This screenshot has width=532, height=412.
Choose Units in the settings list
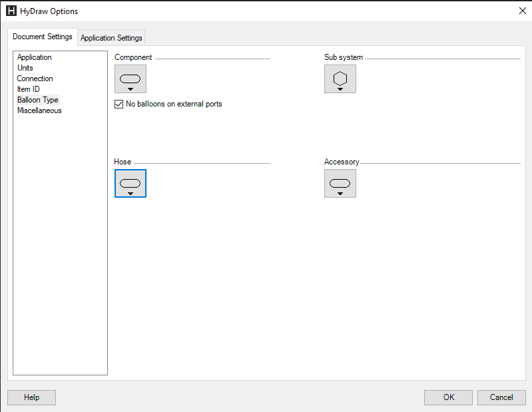(x=25, y=68)
